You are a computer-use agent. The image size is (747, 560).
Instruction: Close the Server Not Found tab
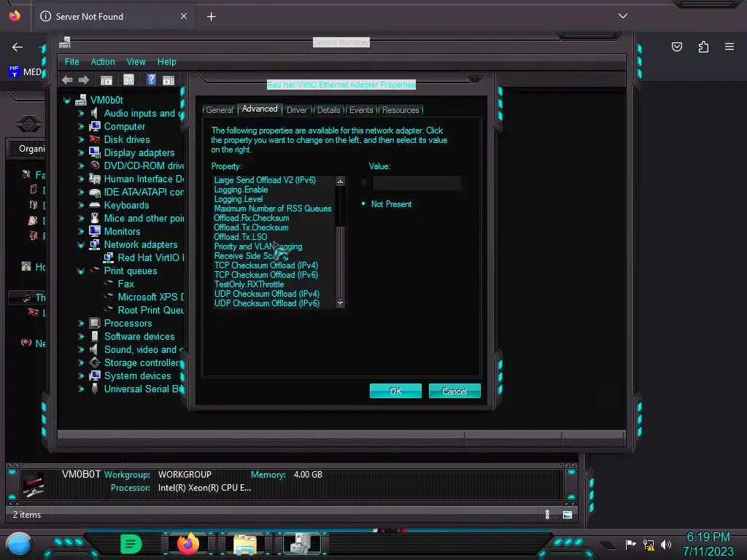coord(184,16)
